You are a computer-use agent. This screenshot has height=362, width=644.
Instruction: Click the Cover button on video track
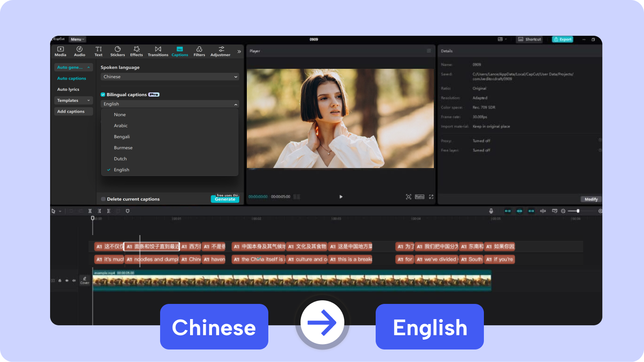[x=85, y=280]
